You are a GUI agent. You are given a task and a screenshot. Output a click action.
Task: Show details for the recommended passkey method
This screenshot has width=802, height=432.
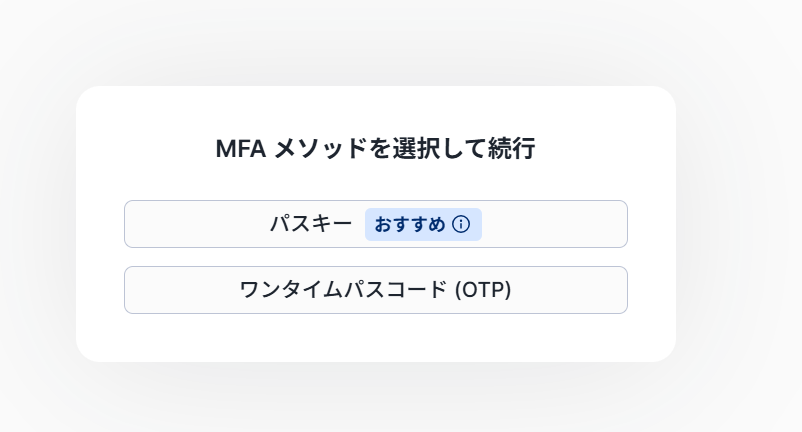pyautogui.click(x=460, y=225)
